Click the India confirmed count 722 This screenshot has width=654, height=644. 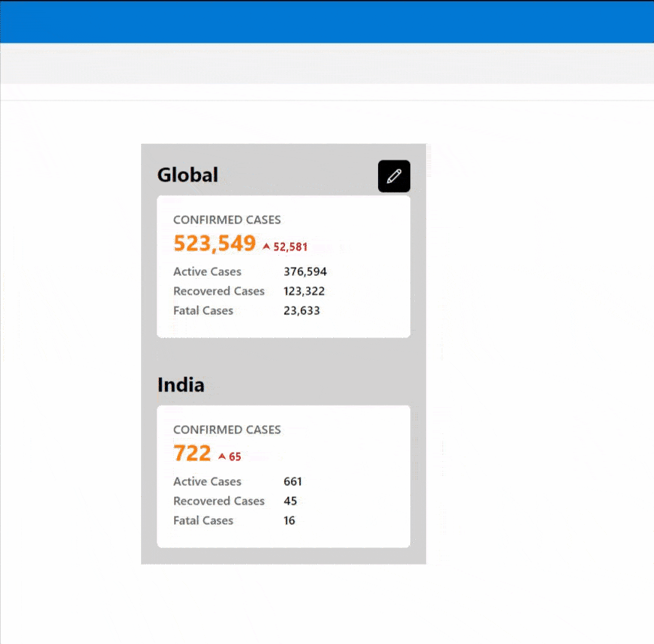click(x=192, y=453)
